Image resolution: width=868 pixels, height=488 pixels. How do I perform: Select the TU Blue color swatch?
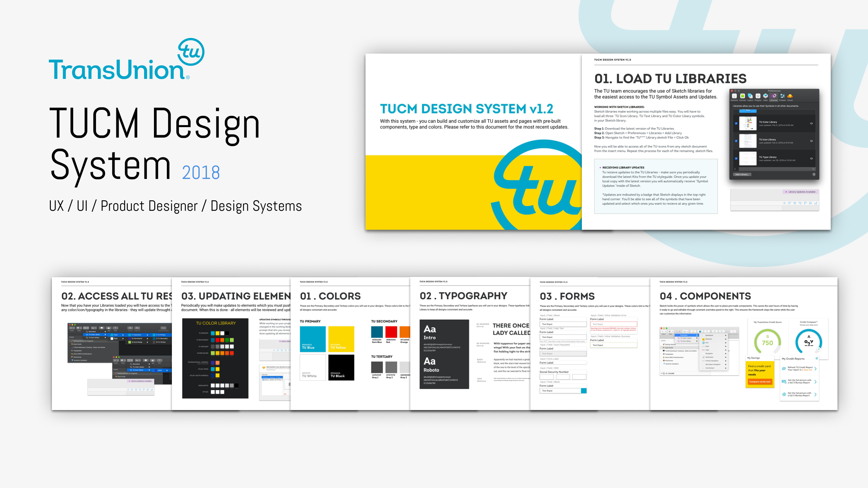pos(313,339)
